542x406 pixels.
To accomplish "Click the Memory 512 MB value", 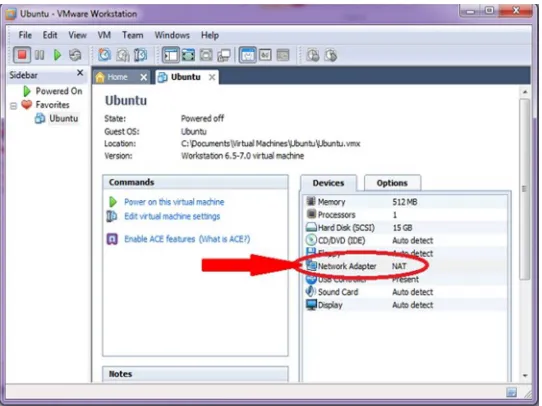I will (x=404, y=202).
